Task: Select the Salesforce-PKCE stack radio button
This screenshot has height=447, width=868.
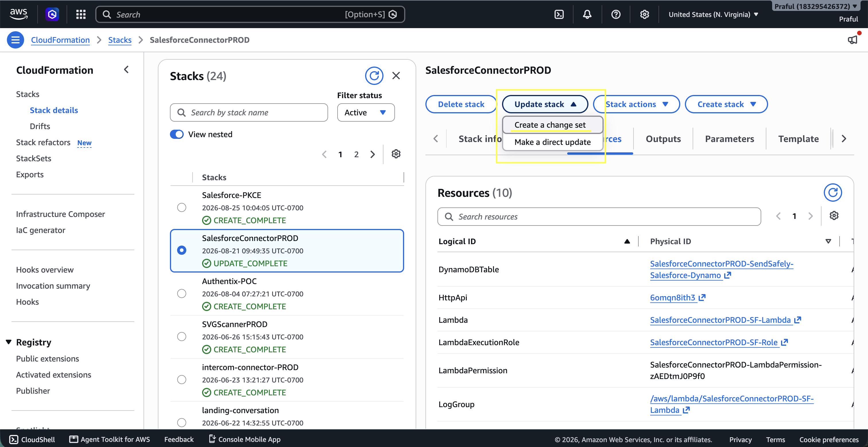Action: (x=182, y=207)
